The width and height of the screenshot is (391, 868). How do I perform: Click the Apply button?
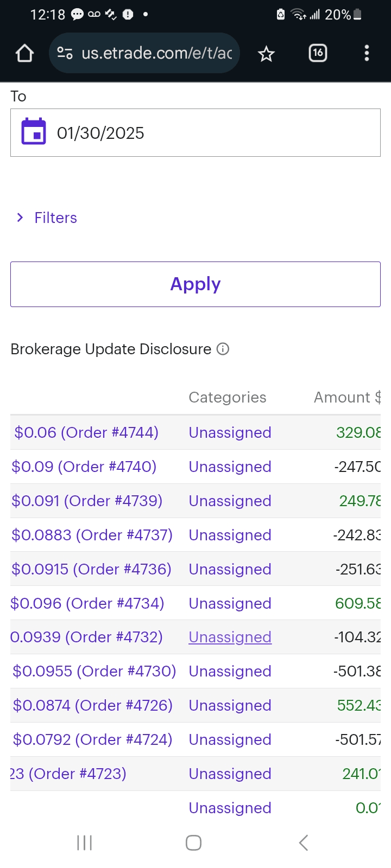[195, 284]
